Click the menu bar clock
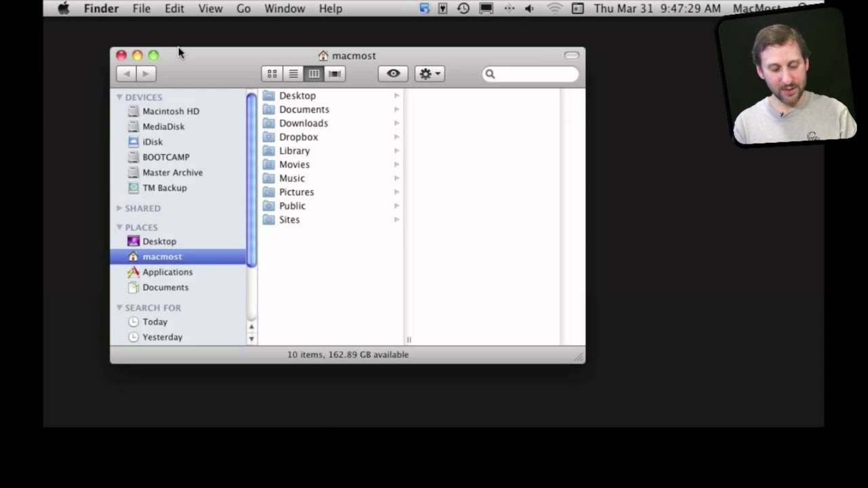868x488 pixels. coord(657,8)
